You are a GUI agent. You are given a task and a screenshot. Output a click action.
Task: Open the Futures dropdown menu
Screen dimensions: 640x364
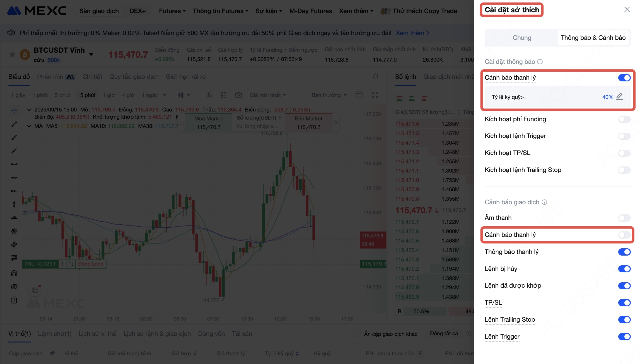(x=172, y=11)
